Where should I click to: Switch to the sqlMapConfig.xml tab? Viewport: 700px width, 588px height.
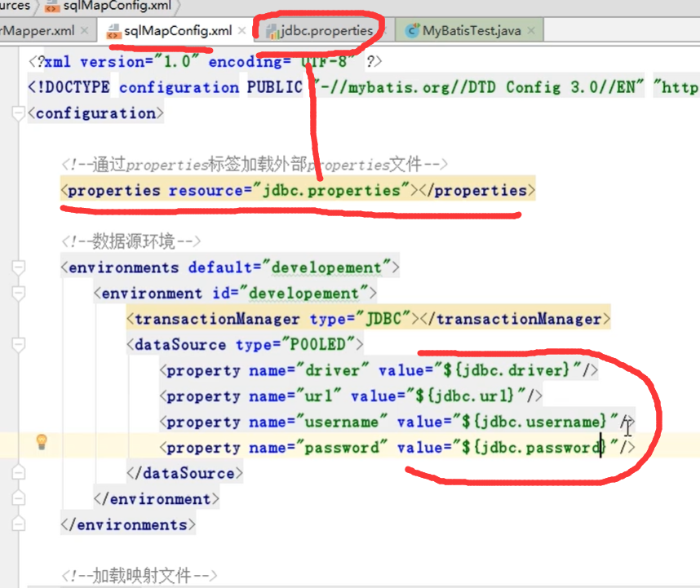178,30
